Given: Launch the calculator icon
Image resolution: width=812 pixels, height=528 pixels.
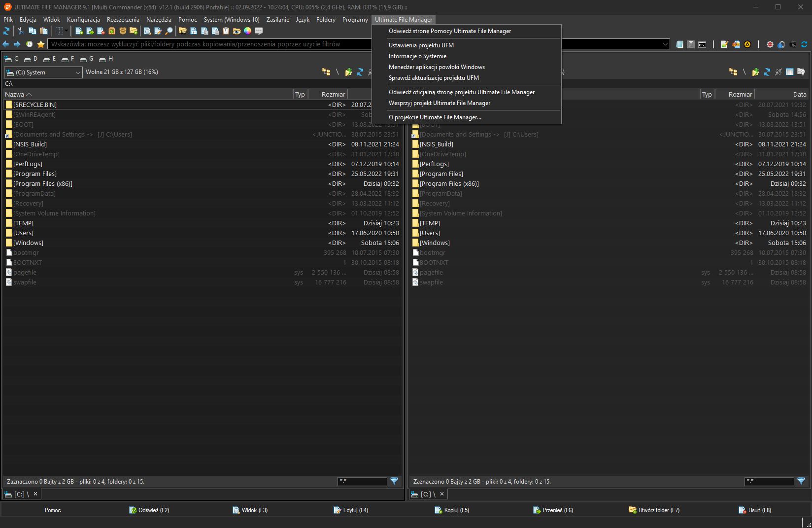Looking at the screenshot, I should (x=691, y=44).
